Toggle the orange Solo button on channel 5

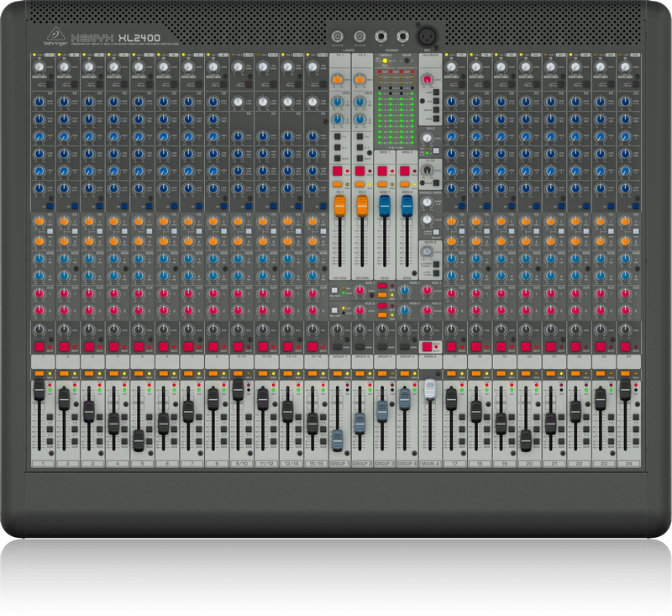[138, 372]
